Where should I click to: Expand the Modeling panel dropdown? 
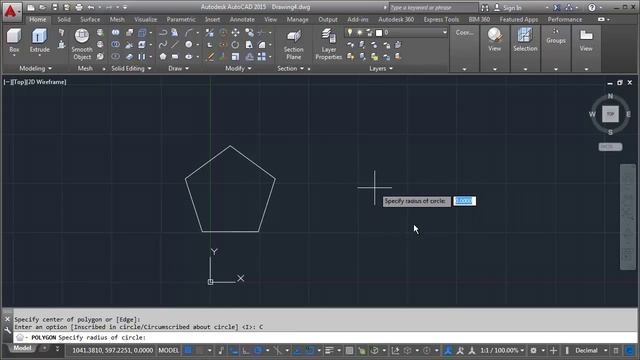click(x=36, y=68)
